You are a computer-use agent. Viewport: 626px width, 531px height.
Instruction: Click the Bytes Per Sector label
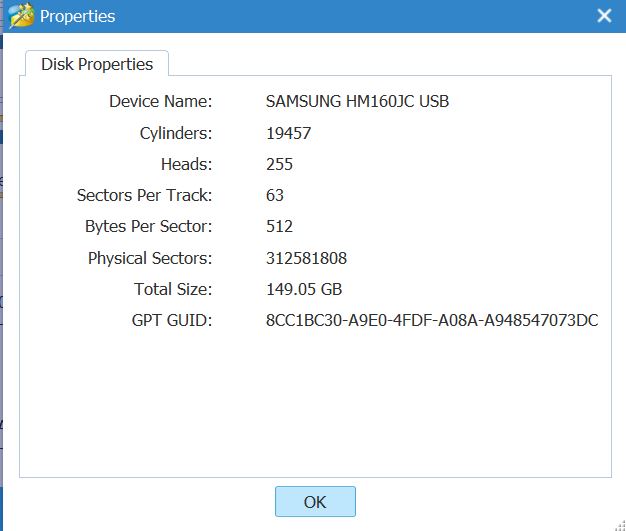[x=149, y=226]
